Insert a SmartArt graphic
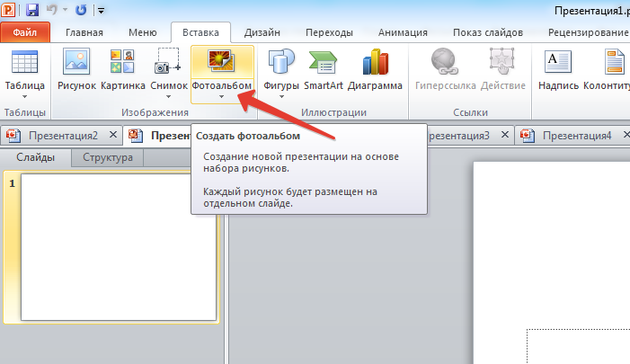 point(324,62)
